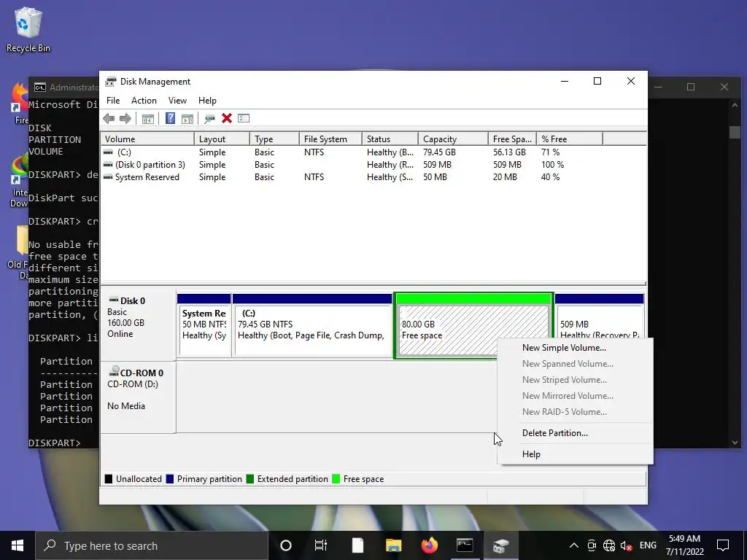Click the Rescan Disks toolbar icon

coord(209,119)
